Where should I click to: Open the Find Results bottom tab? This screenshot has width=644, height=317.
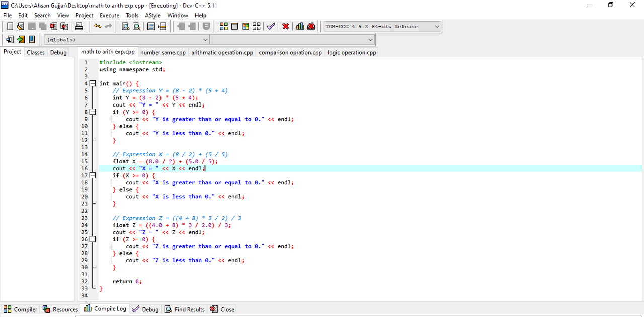point(185,309)
